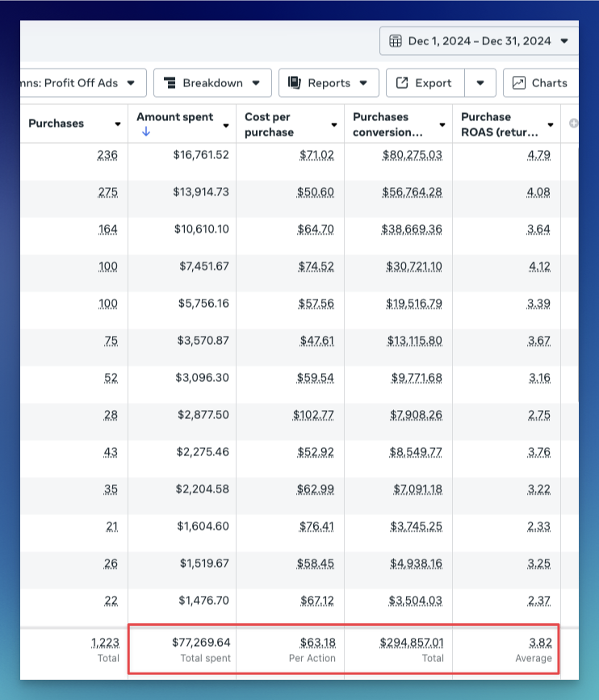Click ROAS value 4.79
This screenshot has width=599, height=700.
(x=538, y=155)
